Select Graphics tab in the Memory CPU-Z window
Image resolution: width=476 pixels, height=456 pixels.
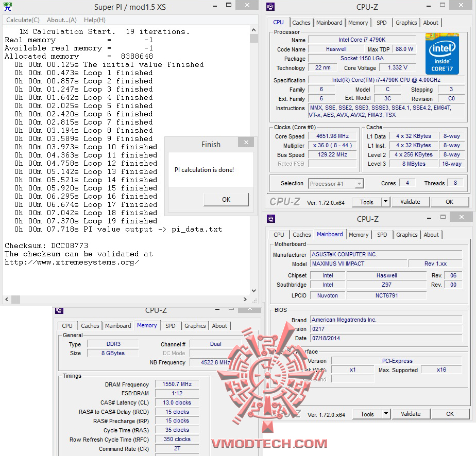click(x=195, y=326)
